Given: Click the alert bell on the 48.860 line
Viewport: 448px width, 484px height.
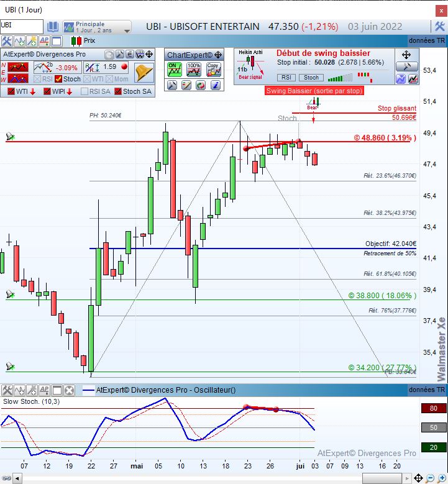Looking at the screenshot, I should click(x=10, y=136).
